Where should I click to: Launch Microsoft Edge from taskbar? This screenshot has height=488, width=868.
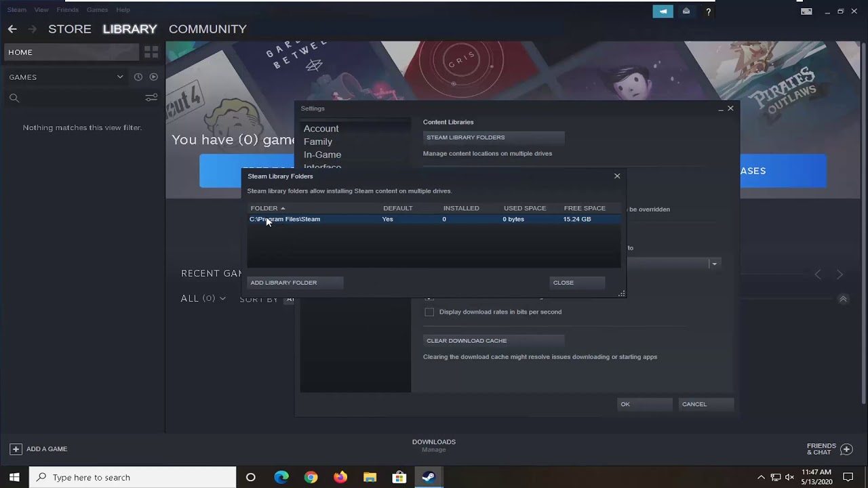click(281, 477)
